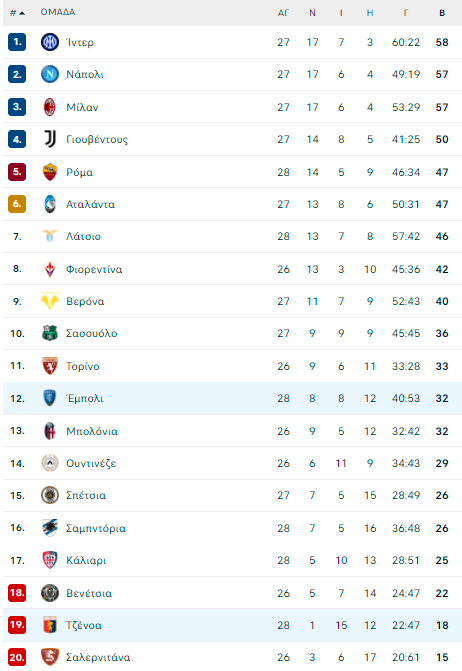The width and height of the screenshot is (462, 671).
Task: Sort standings by the Β points column
Action: pos(442,13)
